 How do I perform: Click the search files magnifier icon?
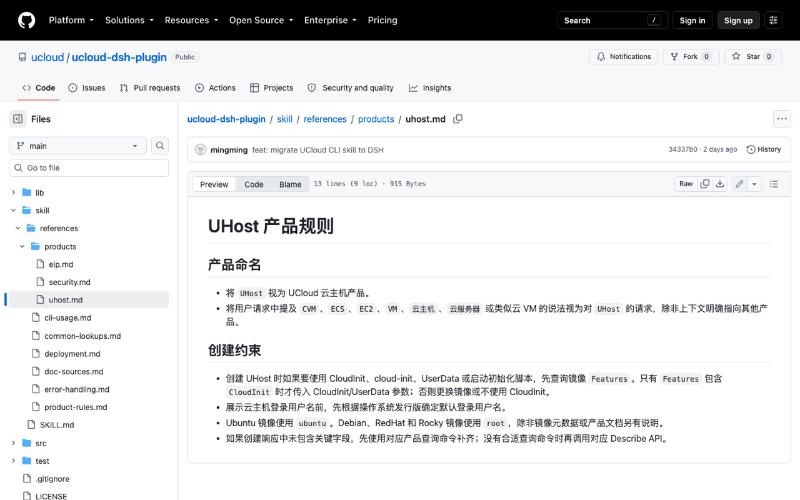(160, 146)
